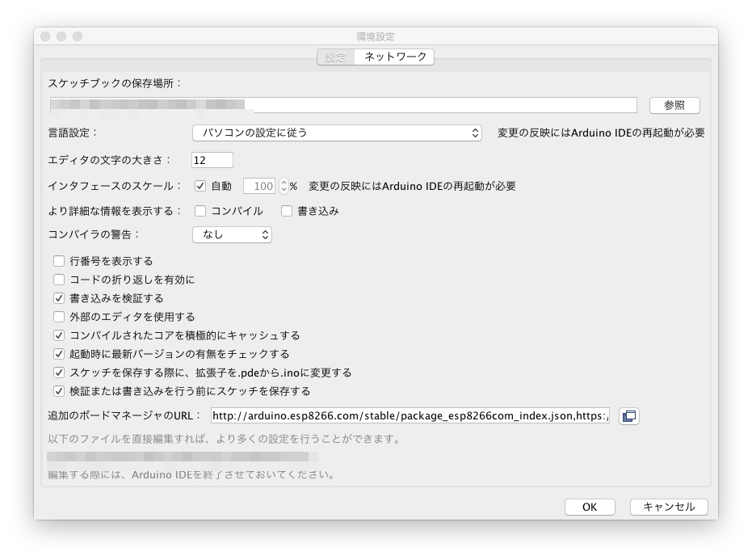Image resolution: width=752 pixels, height=560 pixels.
Task: Enable the コードの折り返しを有効に checkbox
Action: coord(59,280)
